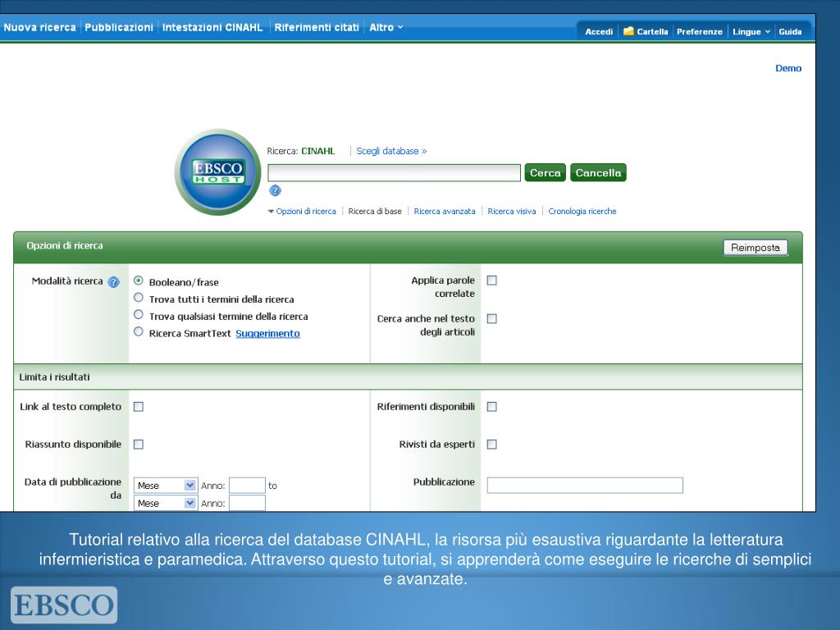Tick Link al testo completo checkbox
The height and width of the screenshot is (630, 840).
[x=139, y=407]
